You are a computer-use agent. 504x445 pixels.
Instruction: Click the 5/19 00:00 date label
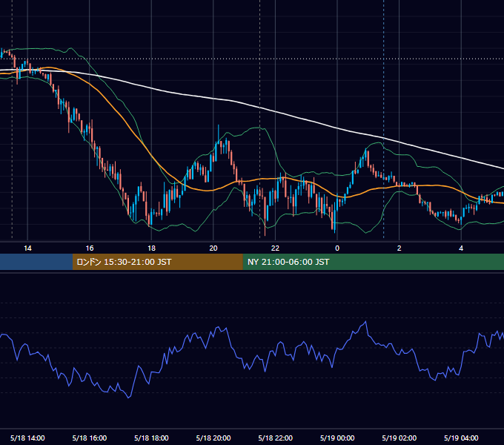337,438
